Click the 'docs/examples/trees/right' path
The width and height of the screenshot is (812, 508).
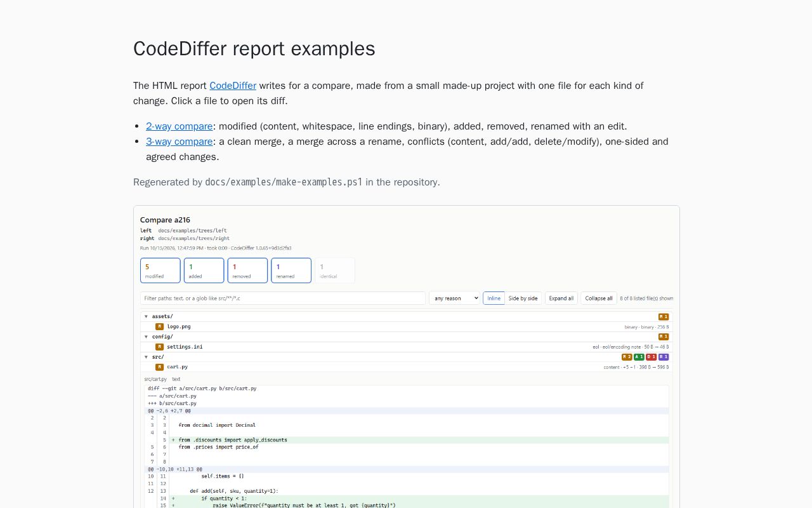[194, 238]
